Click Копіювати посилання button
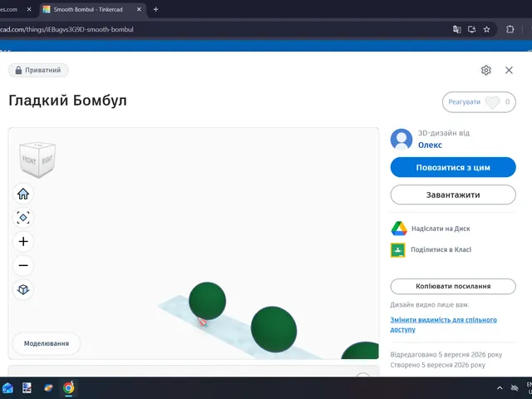 tap(453, 286)
